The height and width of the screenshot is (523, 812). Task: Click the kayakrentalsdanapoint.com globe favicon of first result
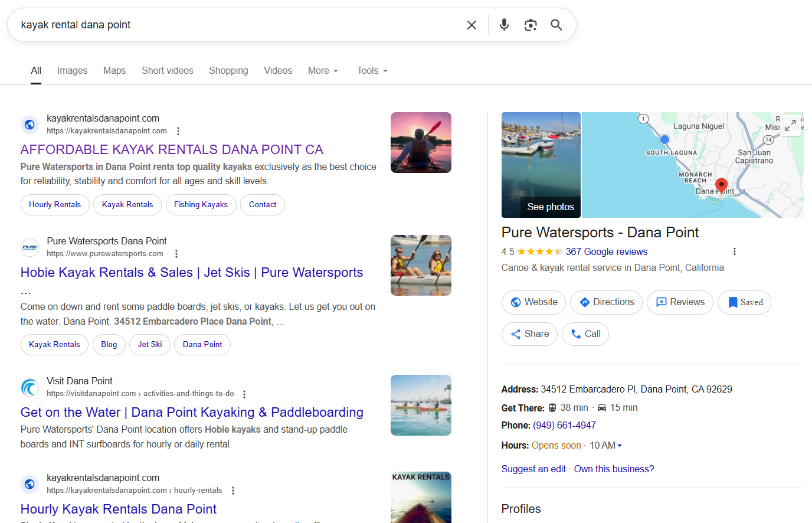coord(30,125)
